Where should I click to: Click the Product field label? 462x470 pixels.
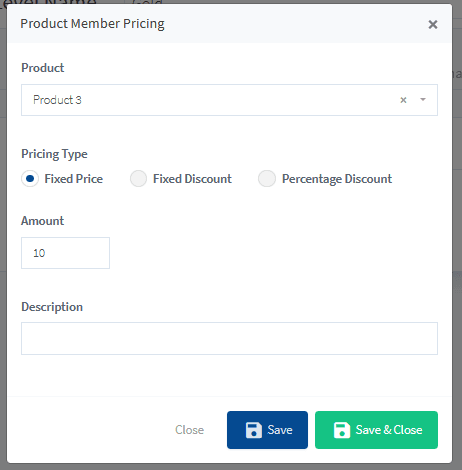pos(43,68)
